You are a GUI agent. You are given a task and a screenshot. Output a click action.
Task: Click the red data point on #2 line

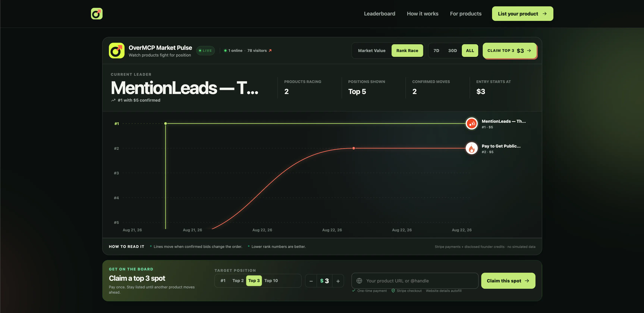pyautogui.click(x=353, y=148)
